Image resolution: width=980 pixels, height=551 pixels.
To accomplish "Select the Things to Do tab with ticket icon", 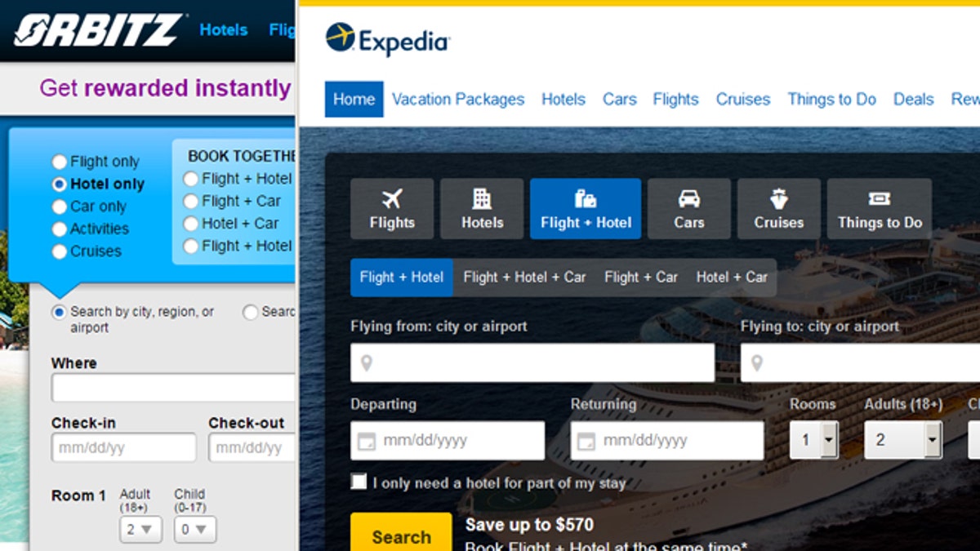I will tap(880, 209).
